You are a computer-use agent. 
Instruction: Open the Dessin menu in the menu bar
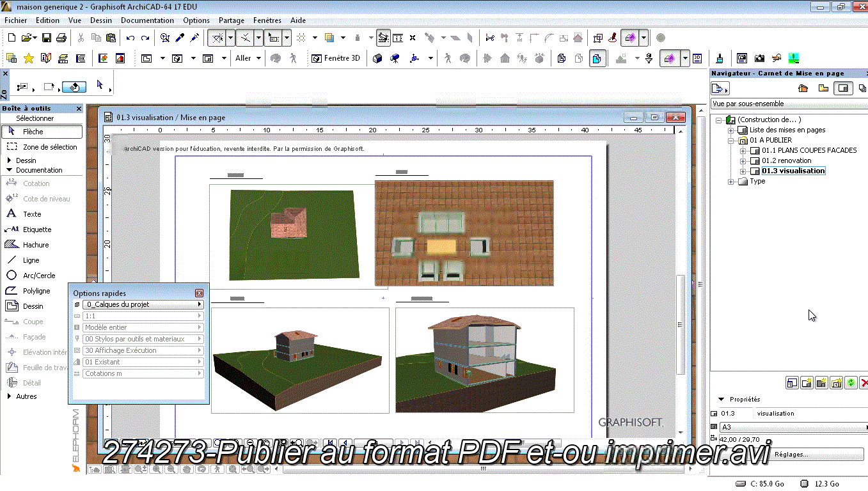point(101,20)
